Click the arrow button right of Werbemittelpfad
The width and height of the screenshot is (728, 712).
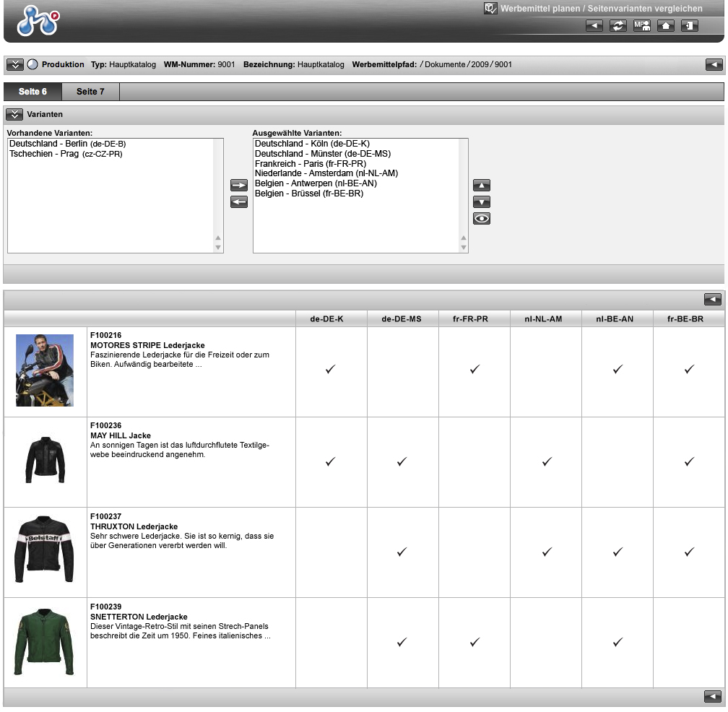coord(714,64)
